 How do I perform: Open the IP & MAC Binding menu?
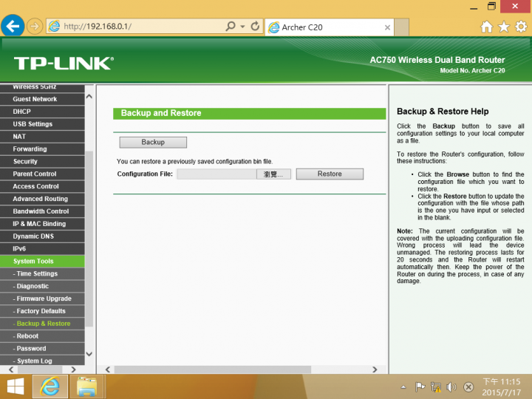pos(42,224)
